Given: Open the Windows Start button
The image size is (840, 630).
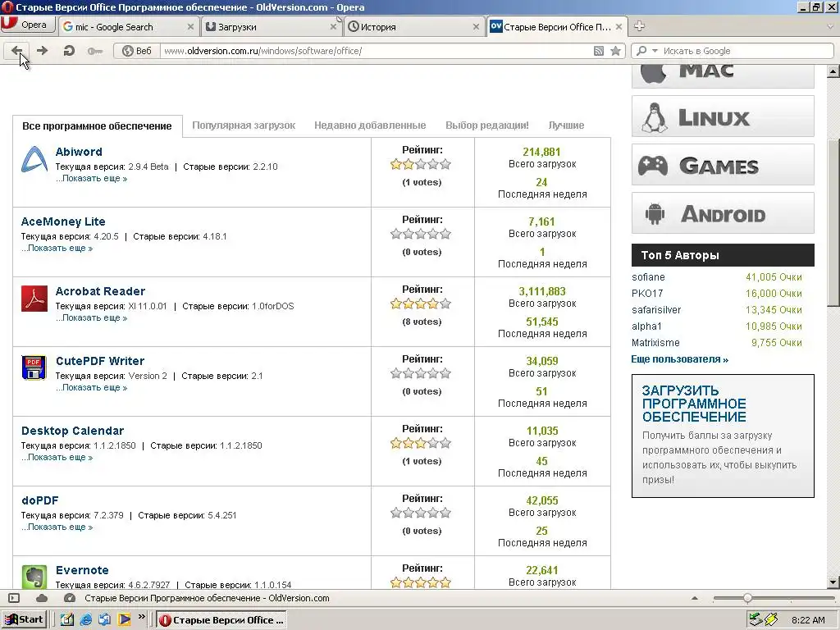Looking at the screenshot, I should 25,620.
